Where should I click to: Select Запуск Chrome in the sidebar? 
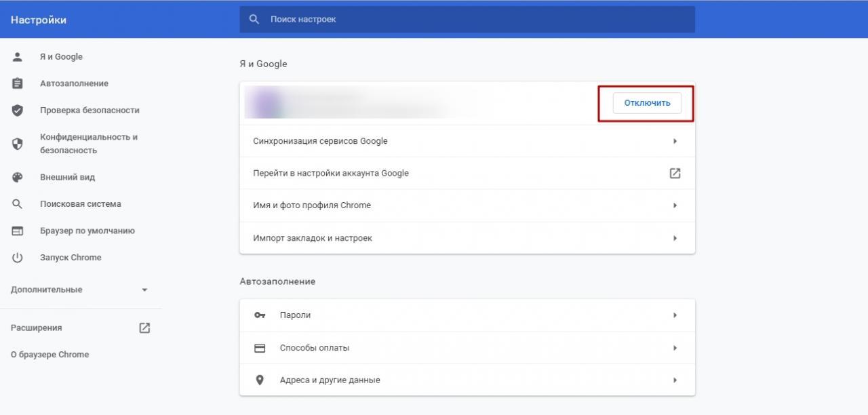point(71,258)
